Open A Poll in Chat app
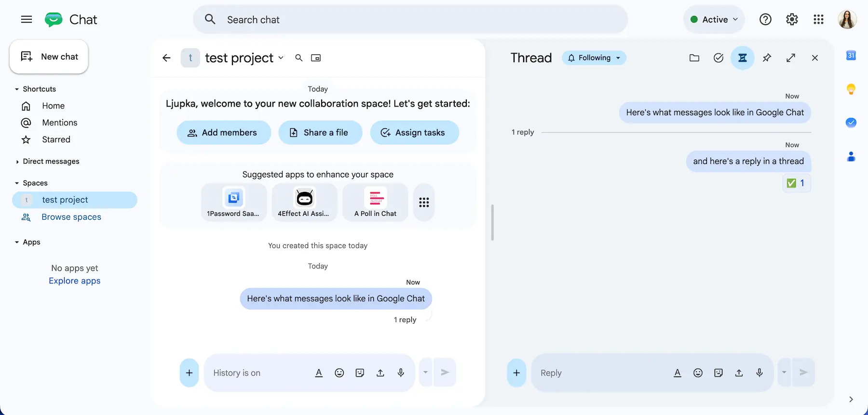 [375, 202]
